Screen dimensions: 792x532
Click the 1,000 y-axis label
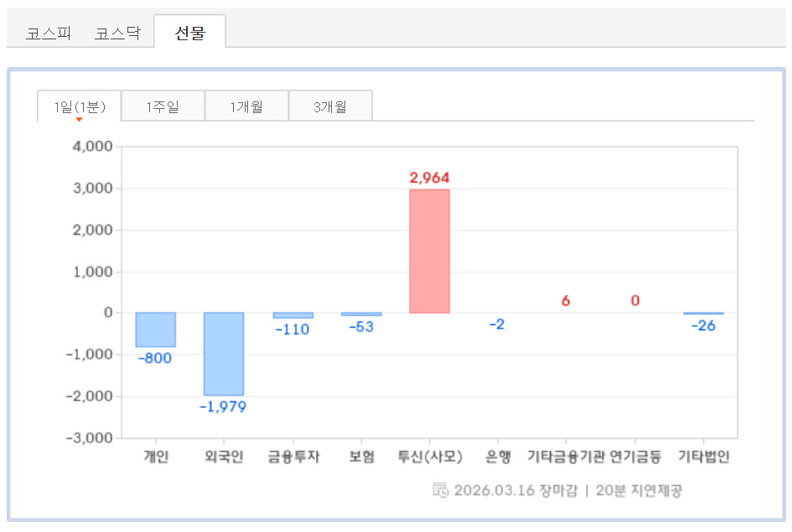pyautogui.click(x=92, y=271)
